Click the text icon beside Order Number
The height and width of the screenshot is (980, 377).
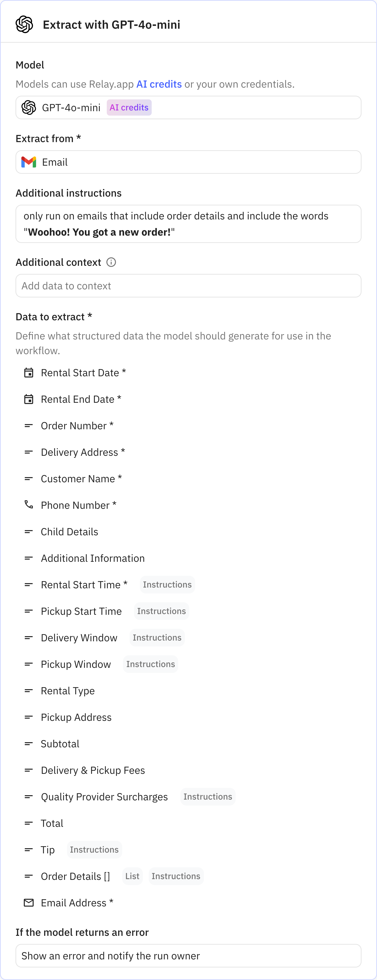[29, 426]
